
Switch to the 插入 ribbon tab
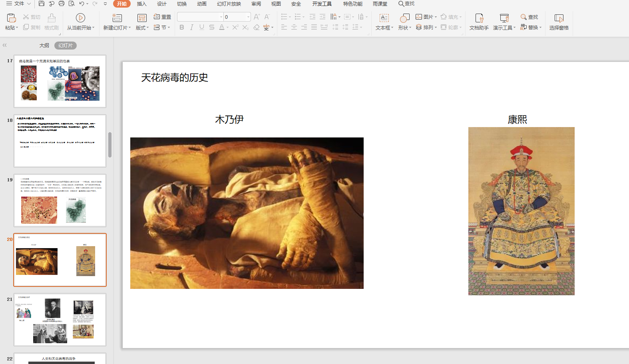(141, 4)
